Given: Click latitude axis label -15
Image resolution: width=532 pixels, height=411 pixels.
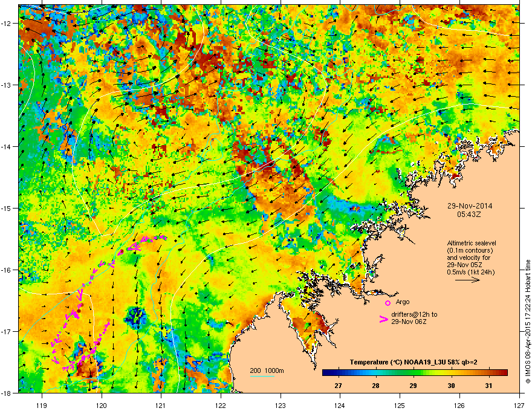Looking at the screenshot, I should 6,208.
